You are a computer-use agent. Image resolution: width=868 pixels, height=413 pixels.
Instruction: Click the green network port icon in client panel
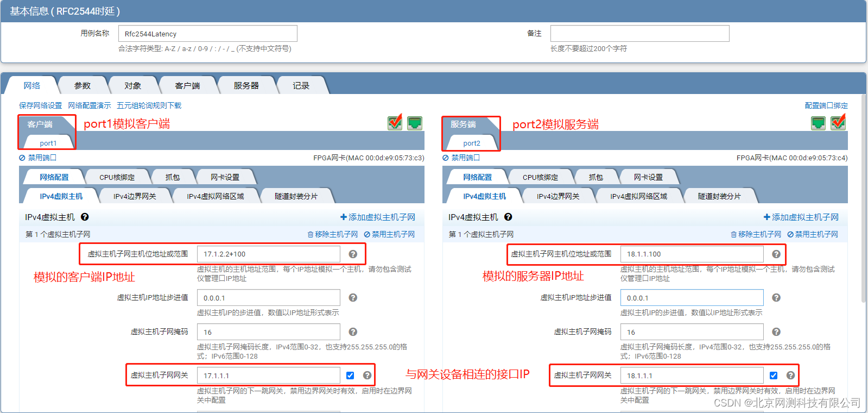[x=415, y=123]
